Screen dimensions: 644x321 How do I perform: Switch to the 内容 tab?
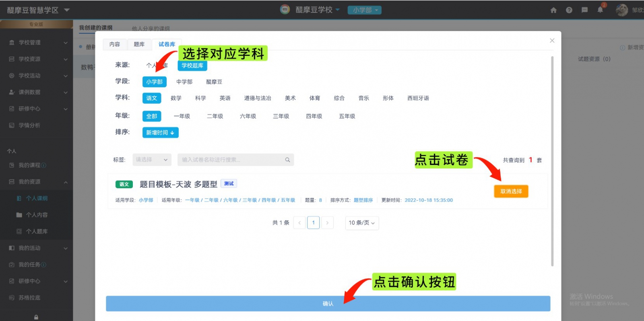coord(115,44)
